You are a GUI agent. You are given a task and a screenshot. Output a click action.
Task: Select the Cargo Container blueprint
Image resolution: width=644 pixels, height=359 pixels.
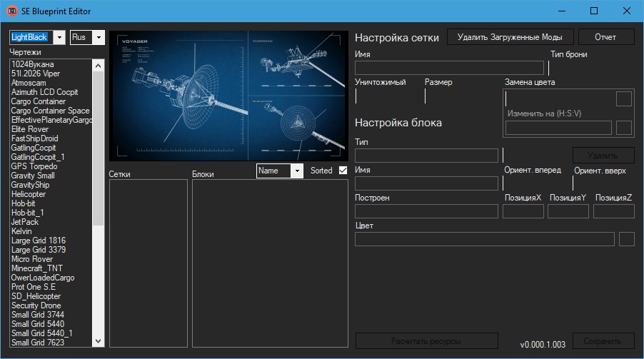tap(51, 101)
